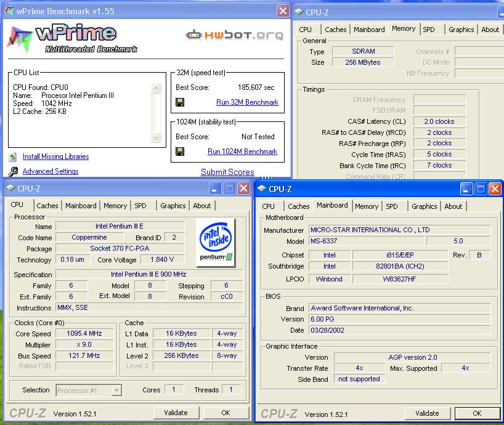
Task: Click floppy save icon beside Run 32M Benchmark
Action: coord(180,102)
